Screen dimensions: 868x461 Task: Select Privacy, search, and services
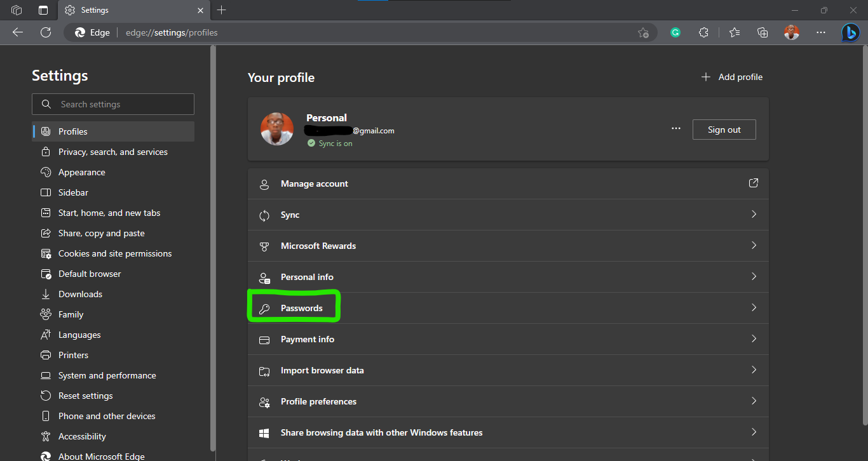pyautogui.click(x=113, y=152)
